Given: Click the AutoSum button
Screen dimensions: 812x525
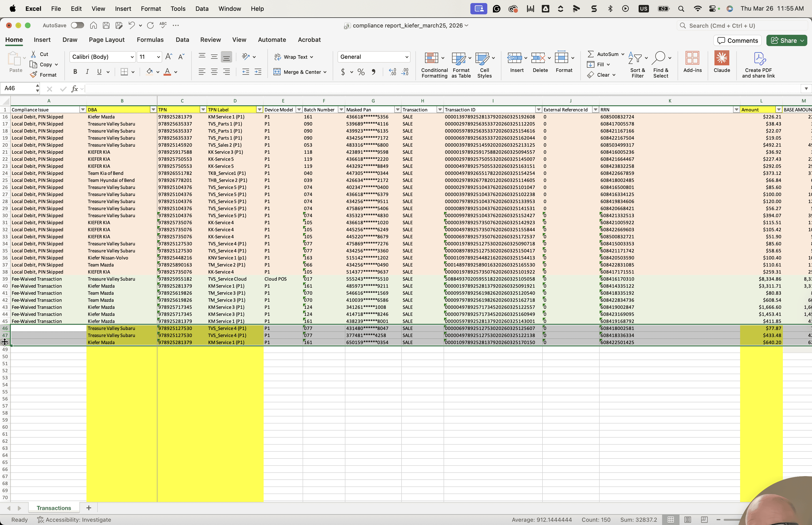Looking at the screenshot, I should pos(603,54).
